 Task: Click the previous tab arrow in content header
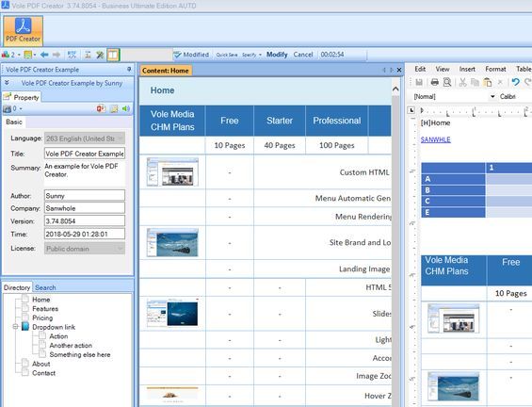384,70
